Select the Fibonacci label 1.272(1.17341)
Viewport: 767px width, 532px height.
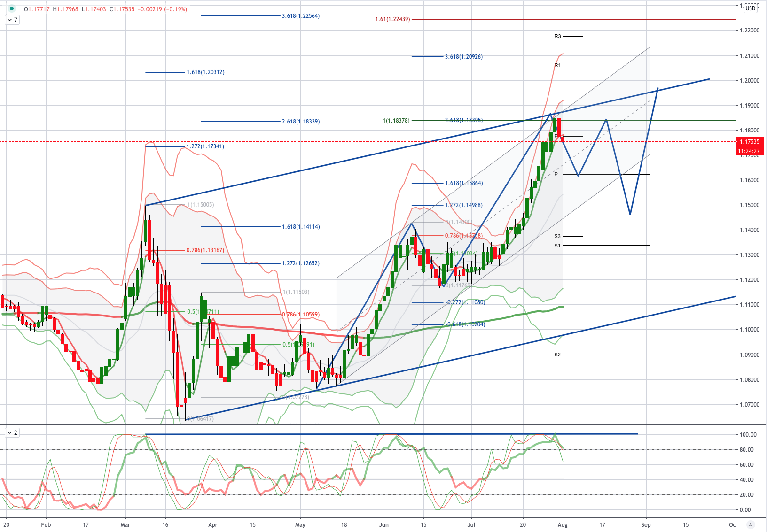coord(205,146)
